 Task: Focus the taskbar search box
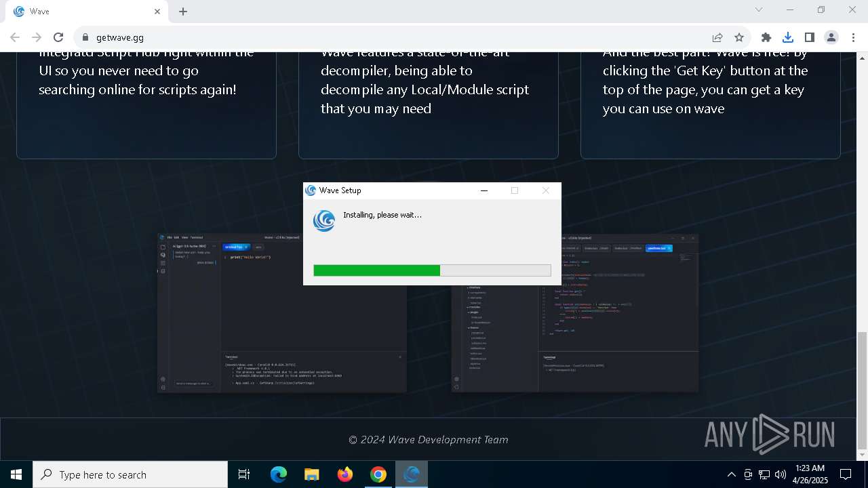pos(130,474)
